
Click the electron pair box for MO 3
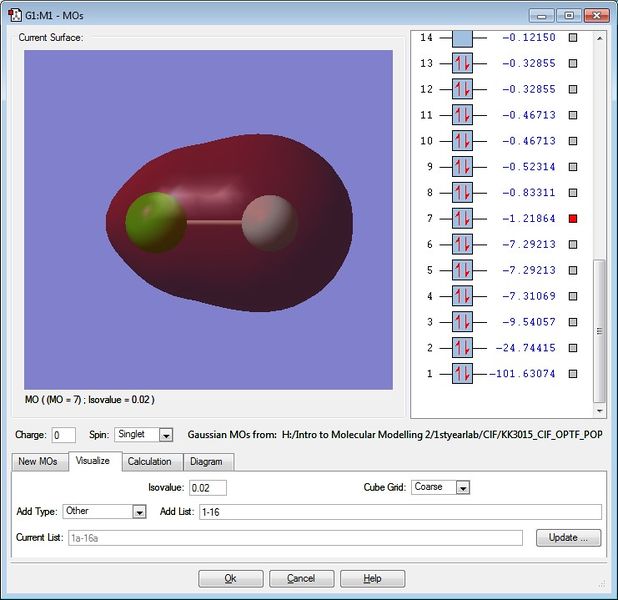coord(462,322)
